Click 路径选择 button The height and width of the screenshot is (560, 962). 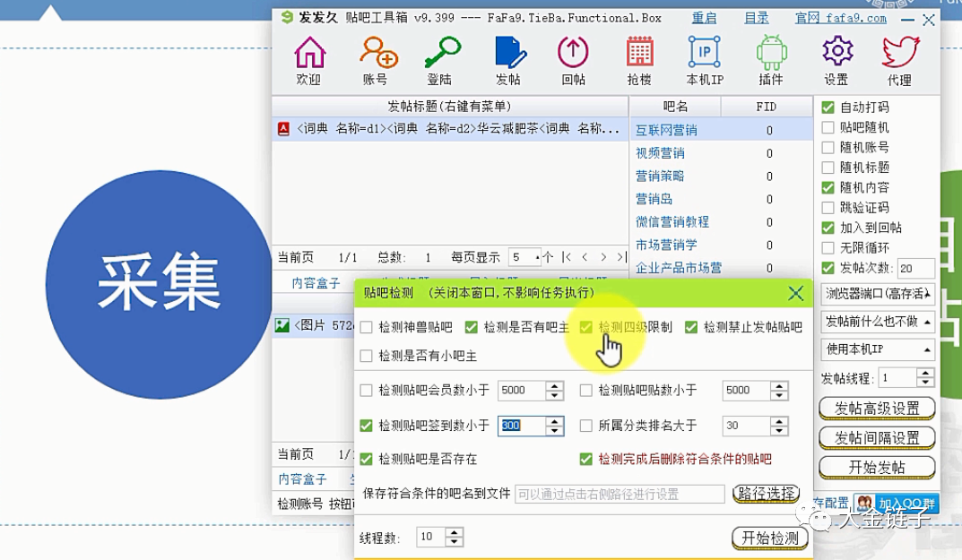tap(767, 494)
